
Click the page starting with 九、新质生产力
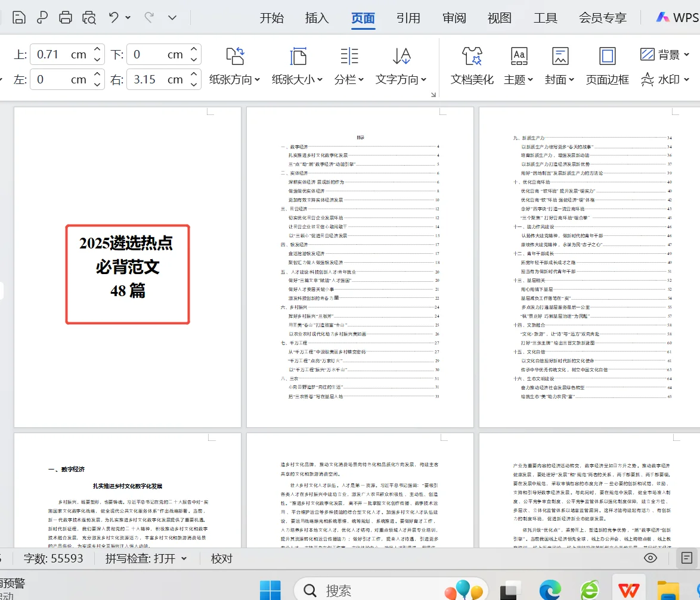tap(590, 267)
